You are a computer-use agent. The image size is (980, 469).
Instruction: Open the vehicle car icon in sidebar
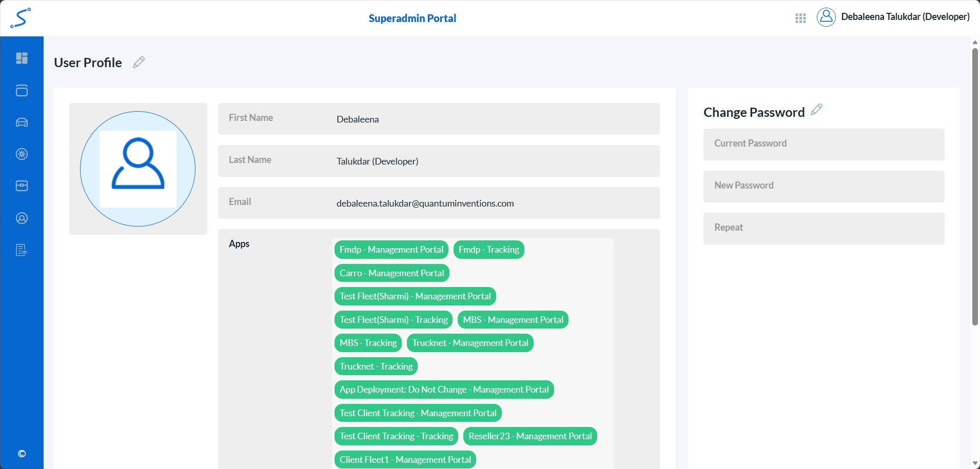[22, 123]
